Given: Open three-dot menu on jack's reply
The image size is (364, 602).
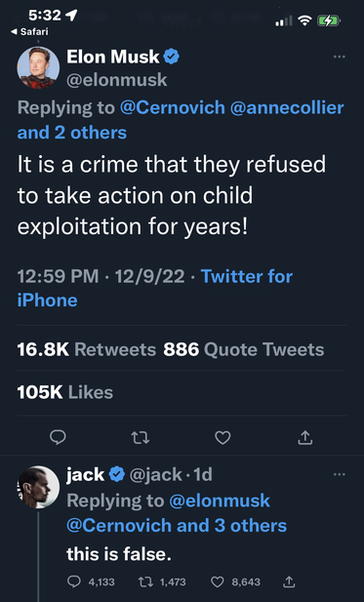Looking at the screenshot, I should 339,474.
